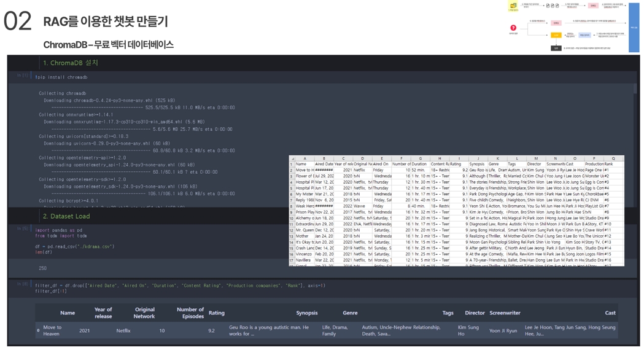644x350 pixels.
Task: Click the 'Aired On' header cell in the spreadsheet
Action: pyautogui.click(x=382, y=164)
